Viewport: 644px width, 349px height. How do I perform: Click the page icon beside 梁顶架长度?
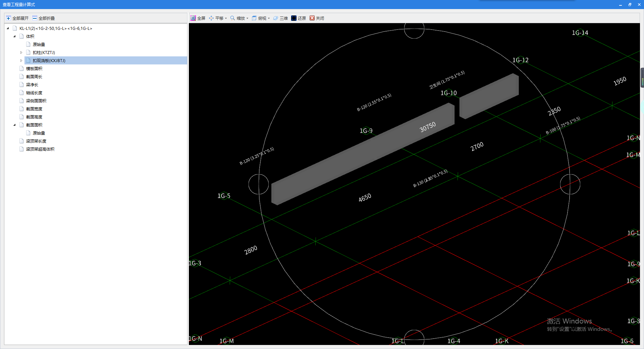click(x=22, y=141)
